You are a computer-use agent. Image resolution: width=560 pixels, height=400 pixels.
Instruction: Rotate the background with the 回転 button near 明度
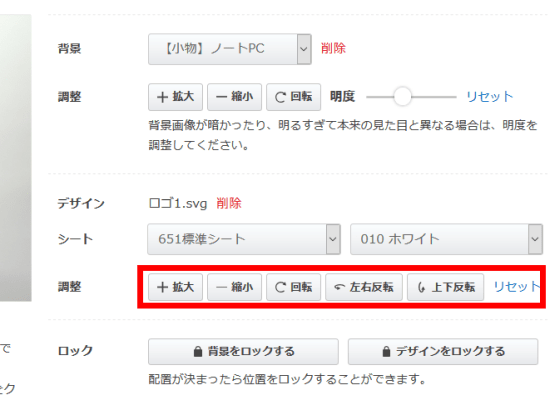click(294, 97)
